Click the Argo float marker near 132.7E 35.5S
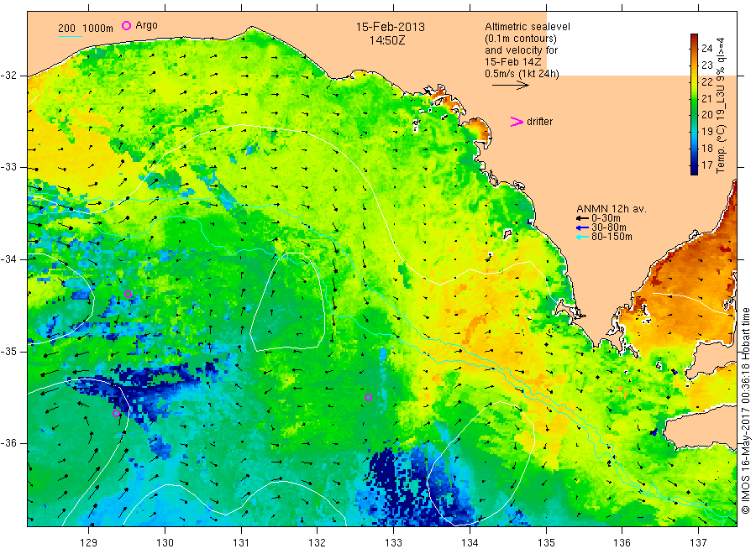Image resolution: width=756 pixels, height=554 pixels. point(369,397)
